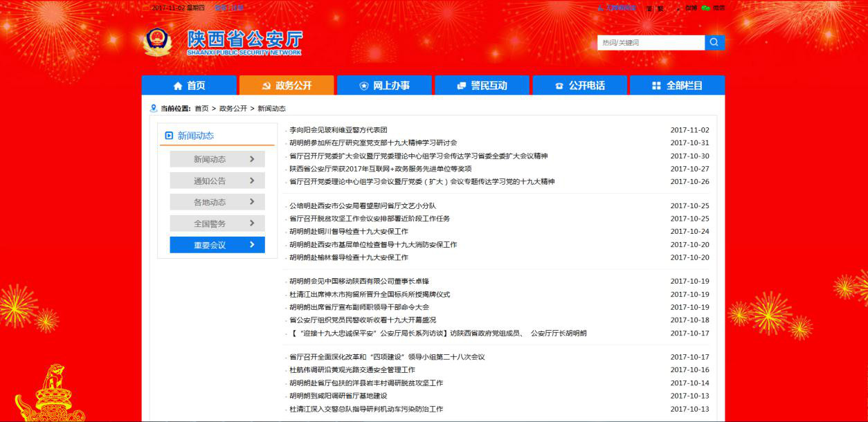Click the house icon on the 首页 tab
868x422 pixels.
point(176,85)
